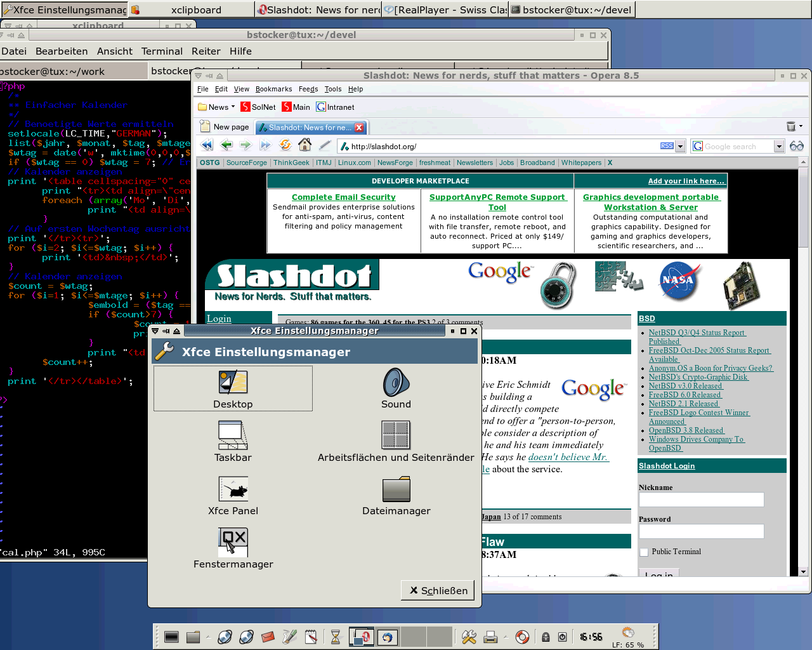Open the Reiter menu in the terminal window
812x650 pixels.
206,51
